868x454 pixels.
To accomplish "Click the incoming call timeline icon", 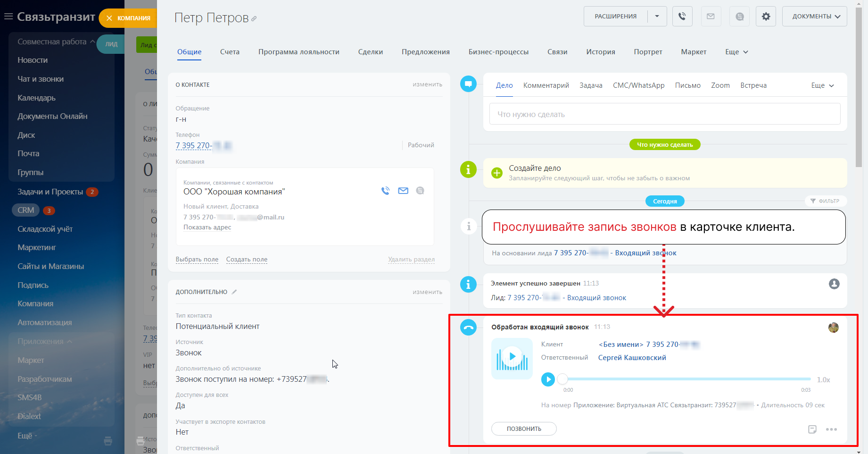I will point(468,328).
